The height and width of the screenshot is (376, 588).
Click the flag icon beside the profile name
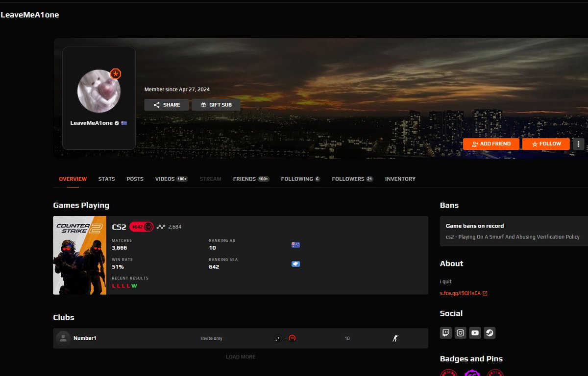pyautogui.click(x=124, y=123)
